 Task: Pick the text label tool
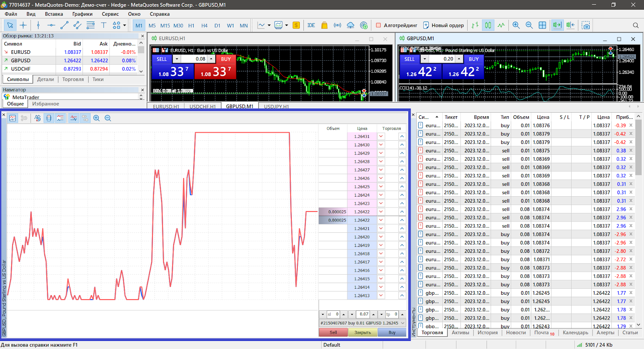tap(103, 25)
